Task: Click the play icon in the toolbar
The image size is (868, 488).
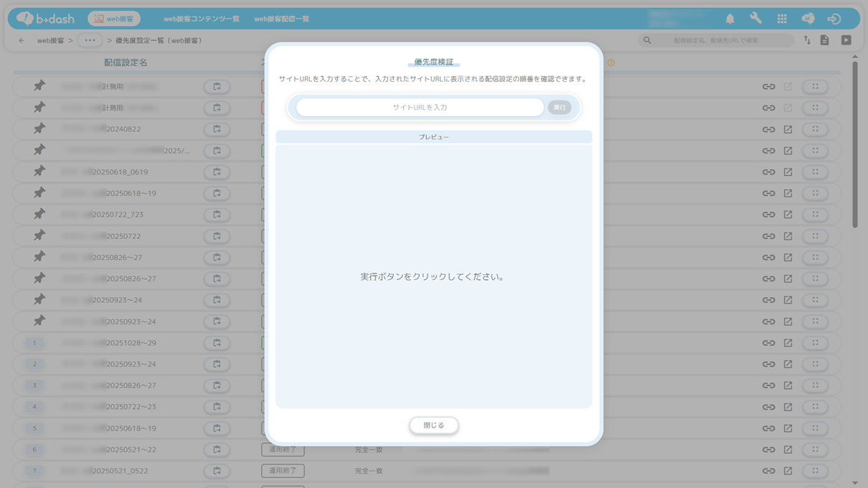Action: tap(846, 41)
